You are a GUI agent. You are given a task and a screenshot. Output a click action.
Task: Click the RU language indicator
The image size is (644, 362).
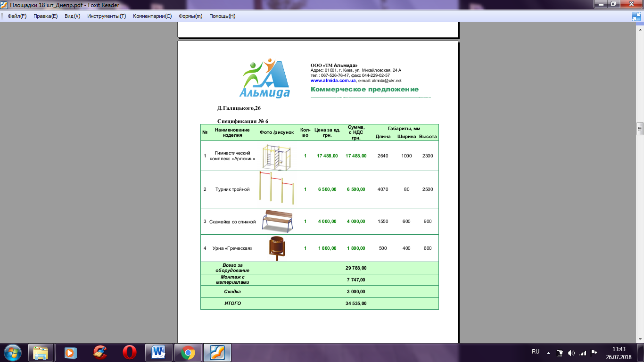click(x=536, y=352)
